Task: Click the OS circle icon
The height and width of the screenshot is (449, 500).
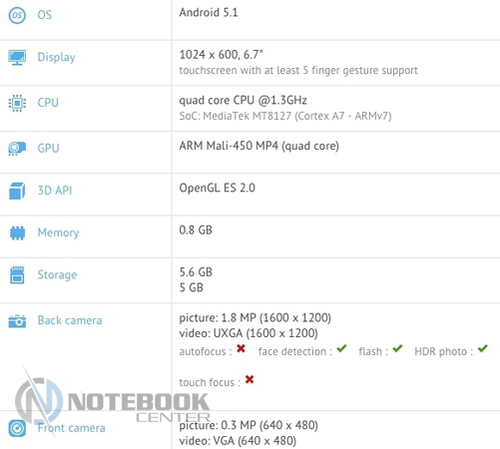Action: click(x=17, y=15)
